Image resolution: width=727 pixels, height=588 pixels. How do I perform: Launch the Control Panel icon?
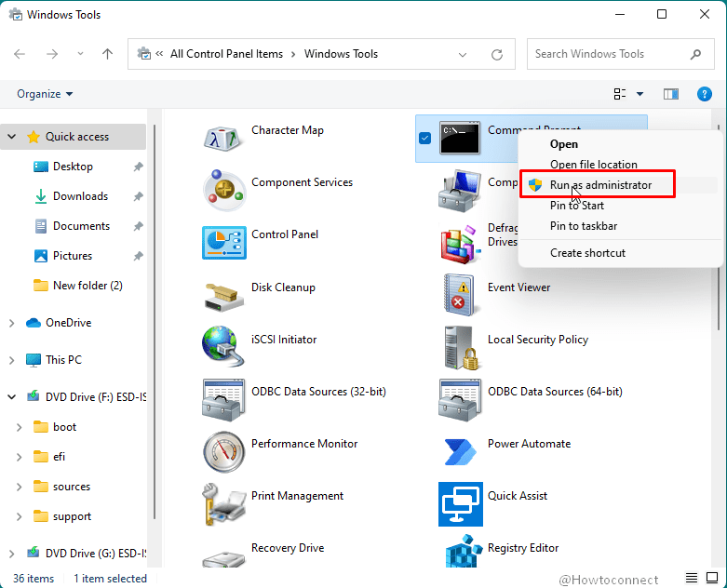click(223, 242)
